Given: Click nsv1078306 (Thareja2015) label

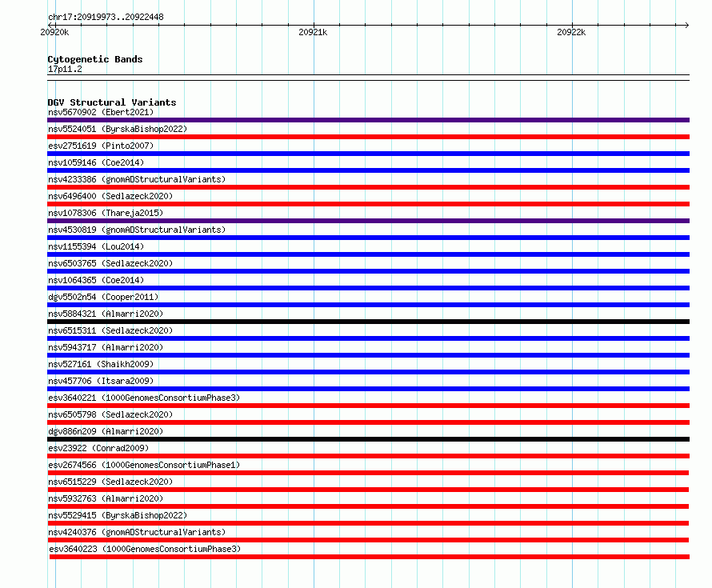Looking at the screenshot, I should coord(106,213).
